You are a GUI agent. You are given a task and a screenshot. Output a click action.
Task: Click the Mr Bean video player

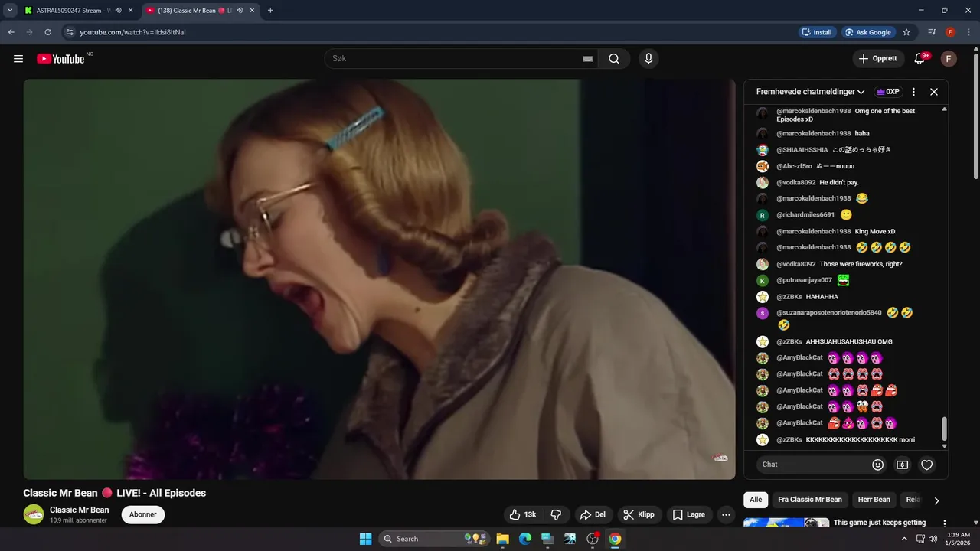pyautogui.click(x=379, y=279)
